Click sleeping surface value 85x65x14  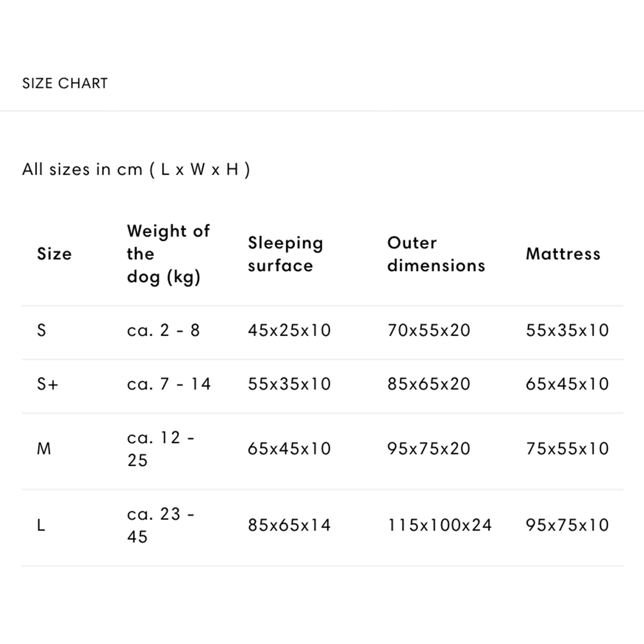pos(289,525)
